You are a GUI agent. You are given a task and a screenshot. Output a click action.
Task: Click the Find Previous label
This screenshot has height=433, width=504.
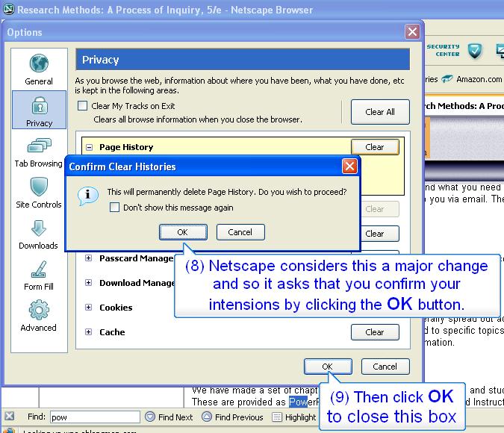(x=239, y=417)
